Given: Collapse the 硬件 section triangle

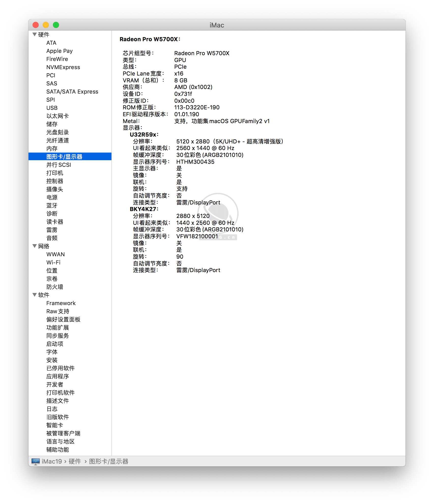Looking at the screenshot, I should tap(34, 35).
